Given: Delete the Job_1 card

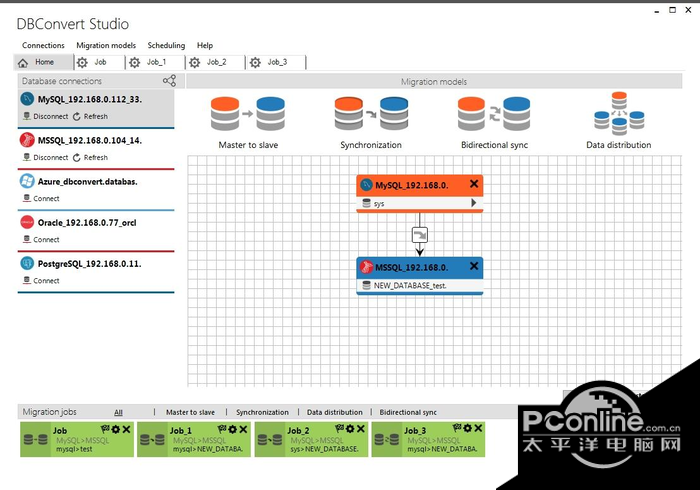Looking at the screenshot, I should tap(243, 429).
